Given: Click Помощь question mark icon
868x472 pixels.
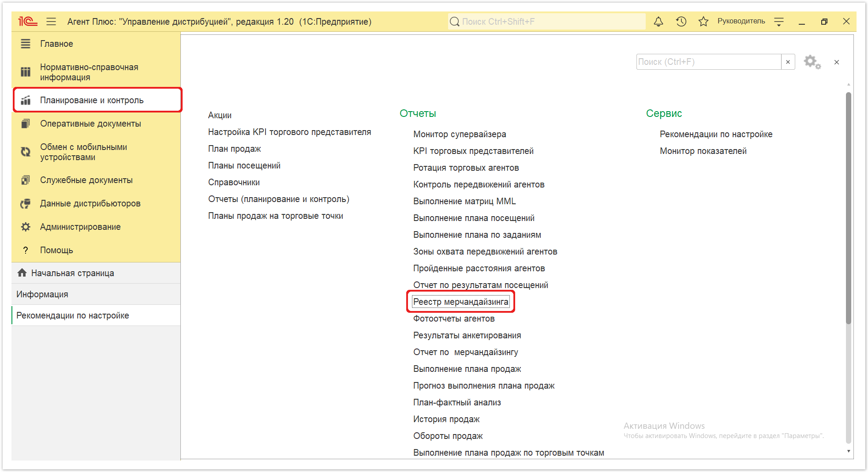Looking at the screenshot, I should pos(26,250).
